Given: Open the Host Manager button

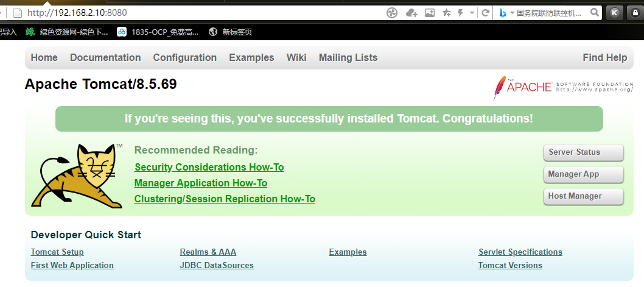Looking at the screenshot, I should click(x=584, y=196).
